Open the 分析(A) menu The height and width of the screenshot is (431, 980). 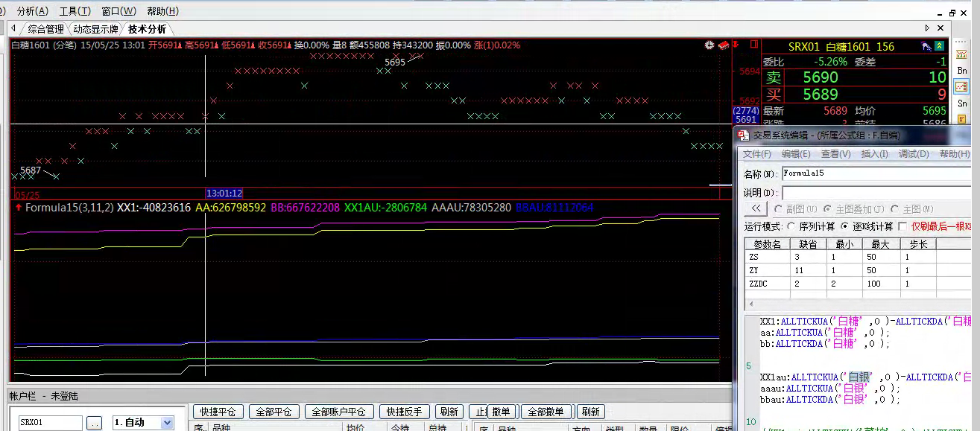pyautogui.click(x=32, y=11)
